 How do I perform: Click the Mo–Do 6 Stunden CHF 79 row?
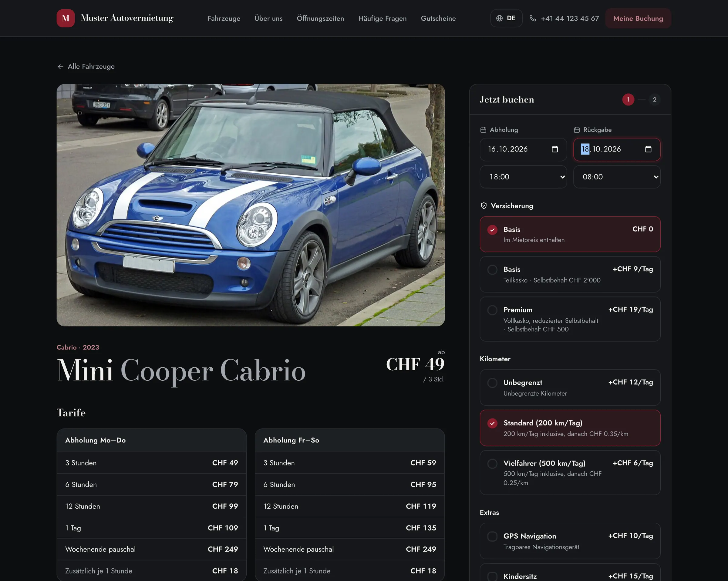(151, 485)
